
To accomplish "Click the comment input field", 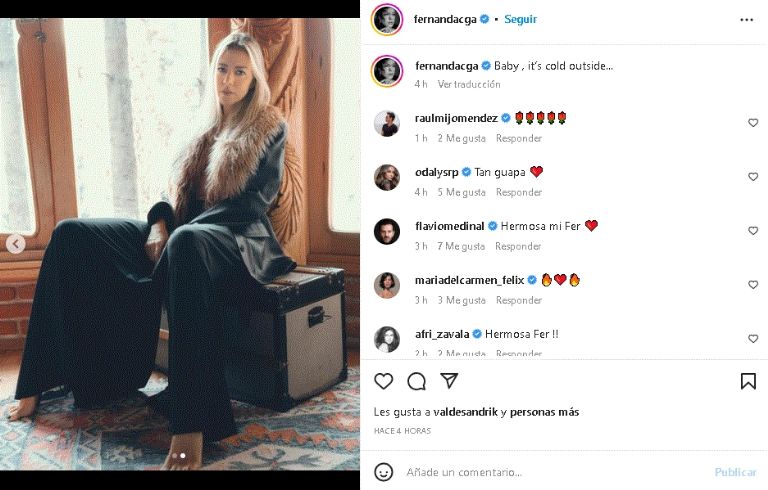I will point(550,472).
